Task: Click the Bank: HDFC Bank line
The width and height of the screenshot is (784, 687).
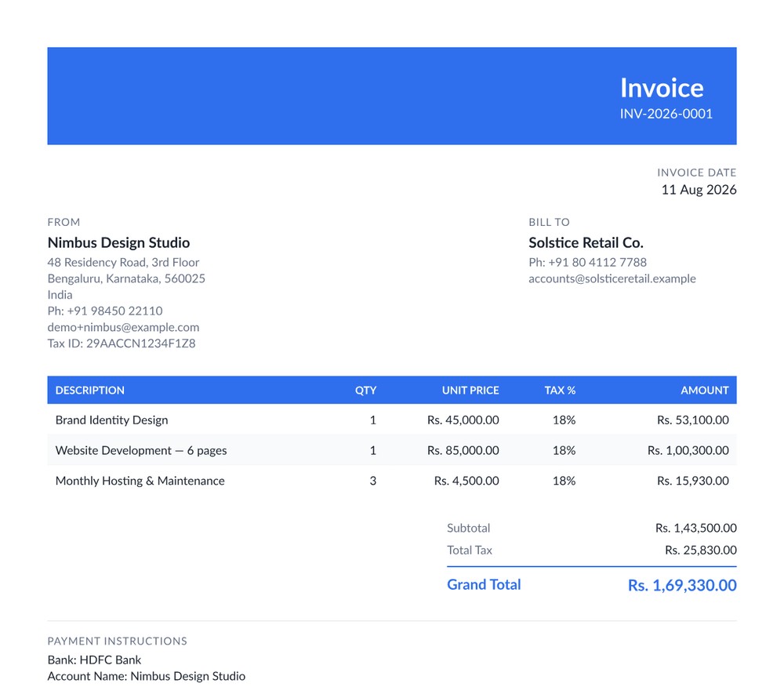Action: pos(94,660)
